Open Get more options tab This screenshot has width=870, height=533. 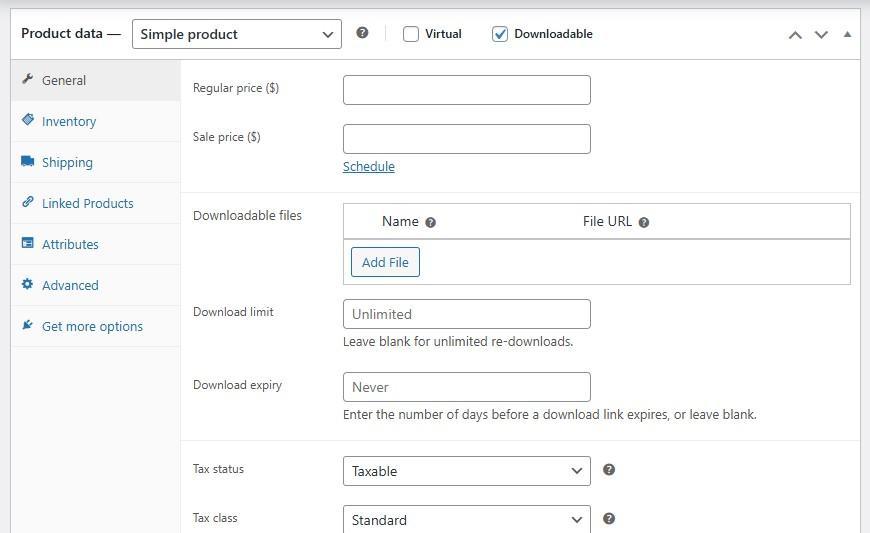(95, 327)
